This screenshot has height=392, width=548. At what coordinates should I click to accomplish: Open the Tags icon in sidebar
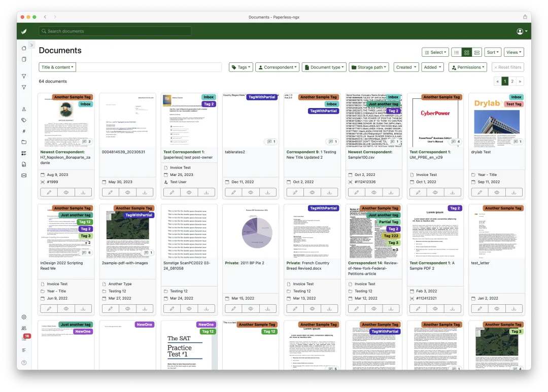click(x=24, y=120)
